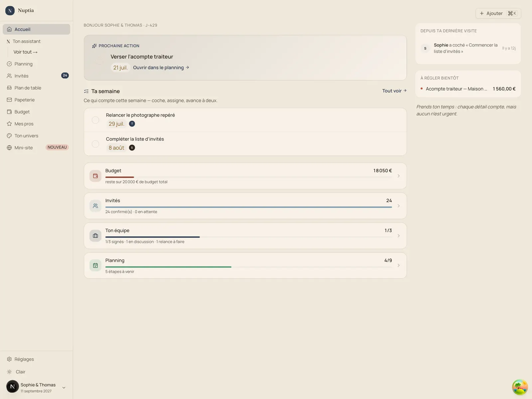The image size is (532, 399).
Task: Click the Ajouter button
Action: coord(498,13)
